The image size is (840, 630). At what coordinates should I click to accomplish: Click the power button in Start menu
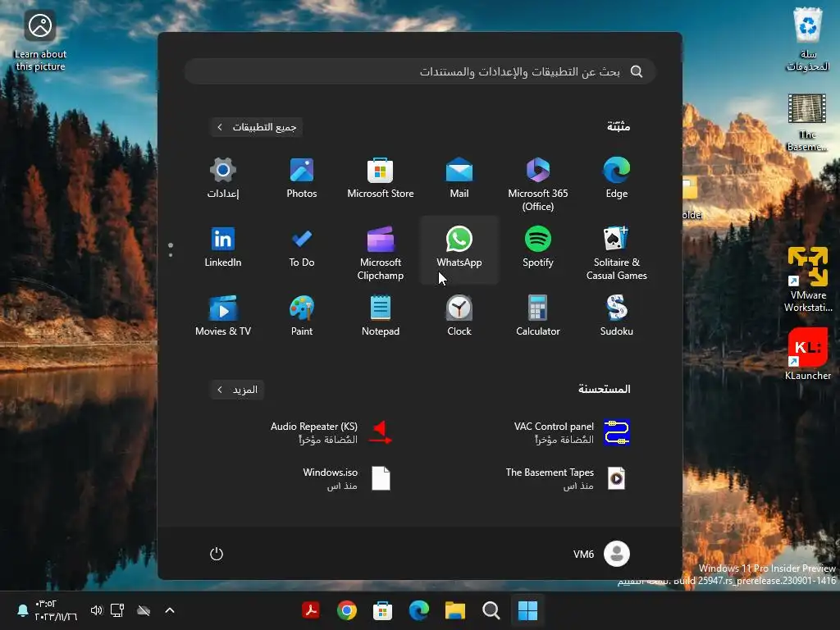pos(217,554)
